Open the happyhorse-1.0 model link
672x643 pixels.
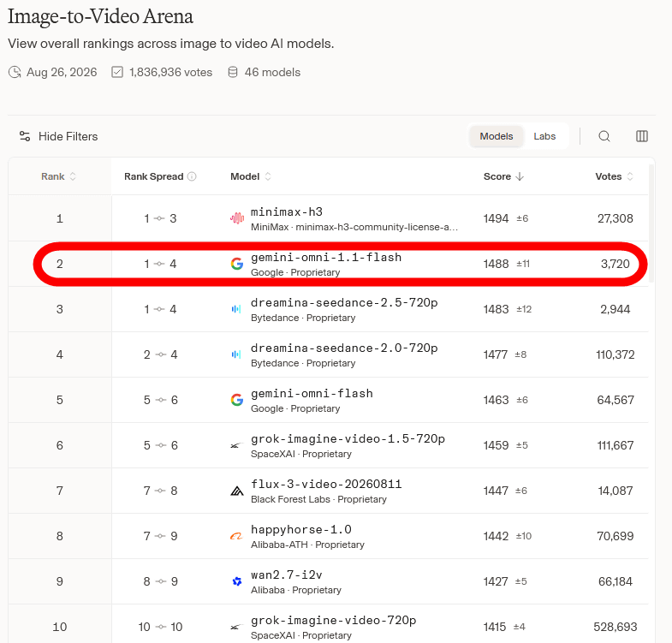[300, 530]
